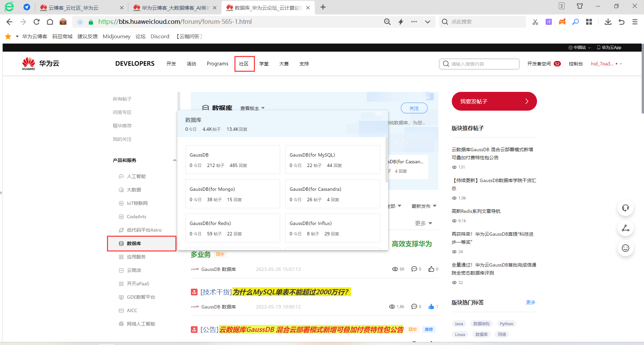Open the browser downloads icon
644x345 pixels.
coord(608,22)
